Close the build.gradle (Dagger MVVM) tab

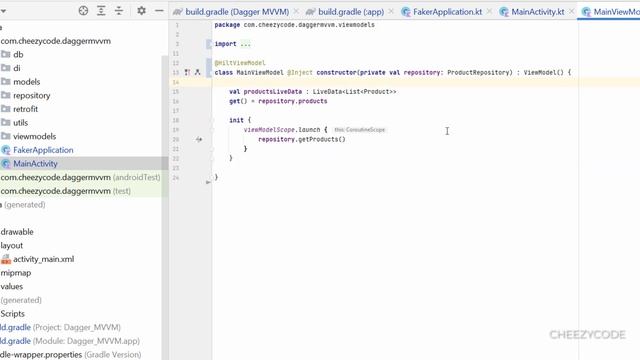pyautogui.click(x=296, y=11)
